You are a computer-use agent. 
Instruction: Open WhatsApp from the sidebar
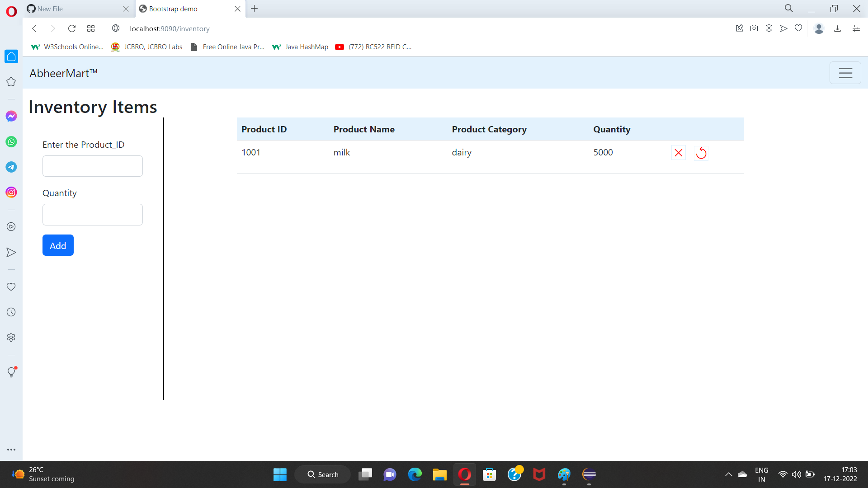[11, 141]
